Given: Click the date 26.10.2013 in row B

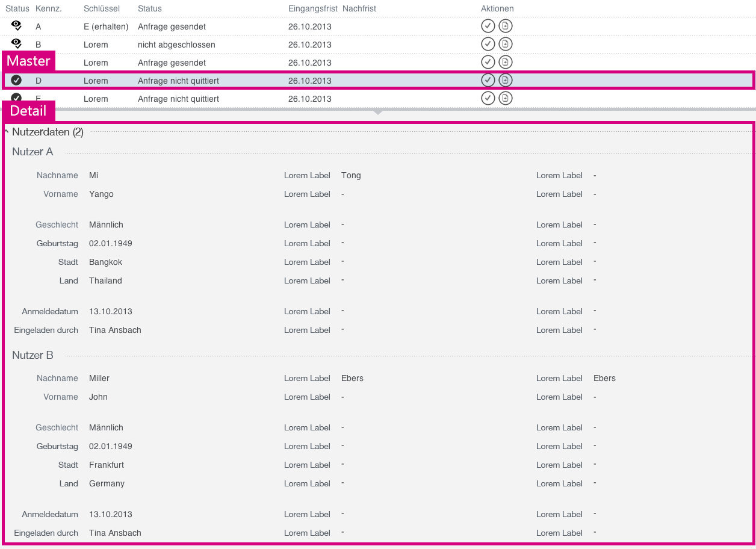Looking at the screenshot, I should click(x=310, y=45).
